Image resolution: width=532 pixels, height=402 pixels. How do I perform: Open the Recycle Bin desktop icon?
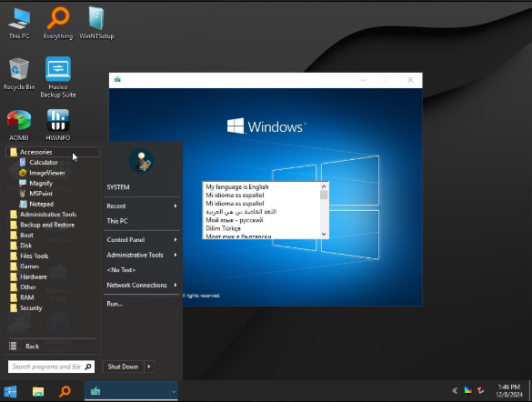(19, 74)
